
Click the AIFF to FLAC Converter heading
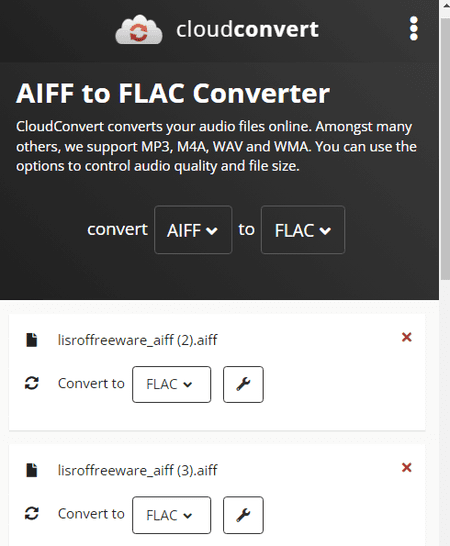173,93
